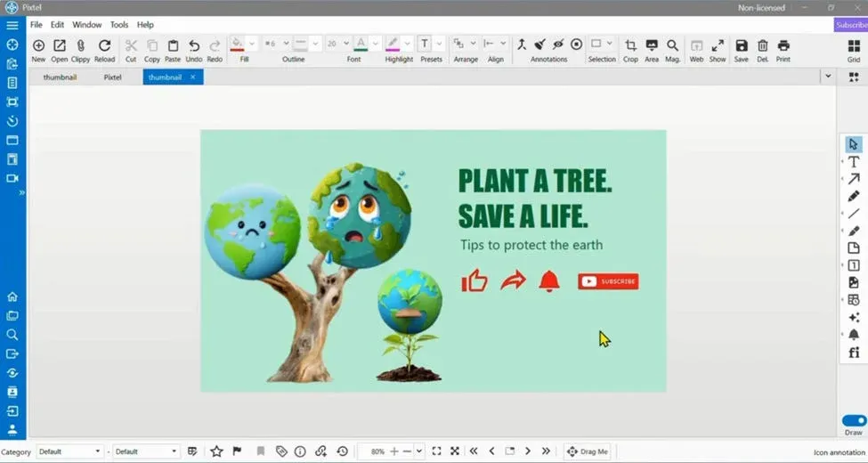Expand the zoom percentage dropdown
Image resolution: width=868 pixels, height=463 pixels.
coord(419,451)
